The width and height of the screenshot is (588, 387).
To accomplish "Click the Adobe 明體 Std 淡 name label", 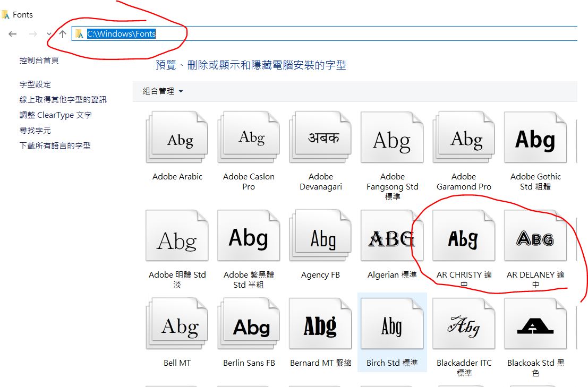I will pos(177,279).
